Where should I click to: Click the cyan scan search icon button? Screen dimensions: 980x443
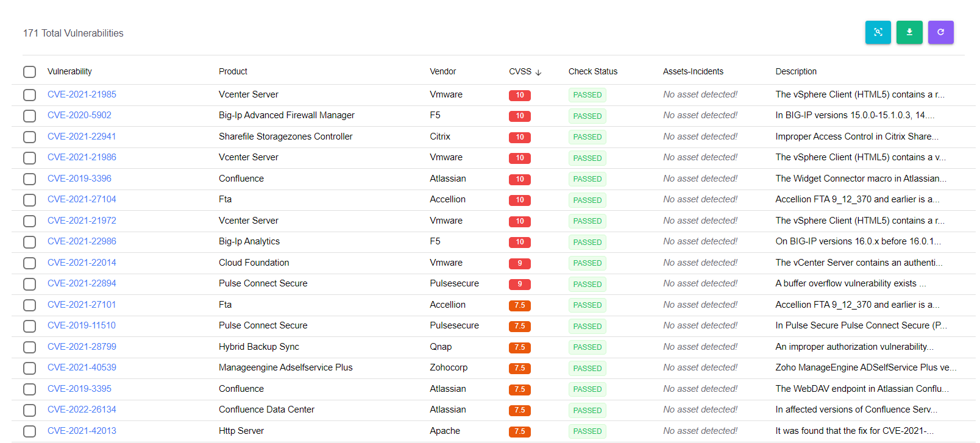point(878,32)
